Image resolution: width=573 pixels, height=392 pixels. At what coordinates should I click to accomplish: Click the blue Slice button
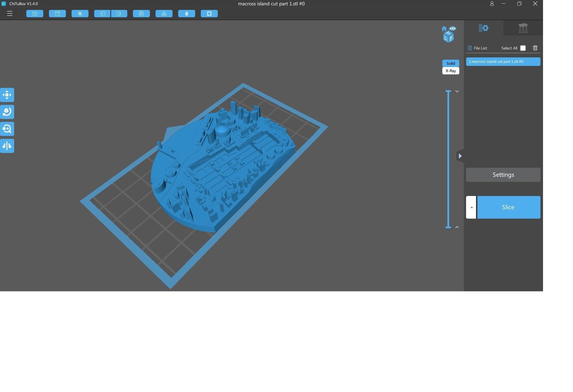tap(509, 207)
